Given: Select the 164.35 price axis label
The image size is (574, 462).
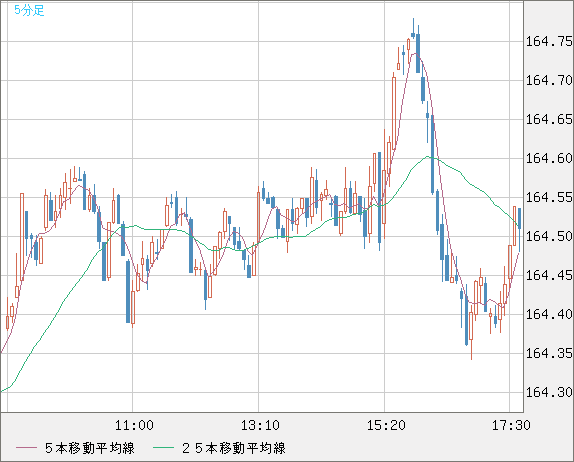Looking at the screenshot, I should coord(549,353).
